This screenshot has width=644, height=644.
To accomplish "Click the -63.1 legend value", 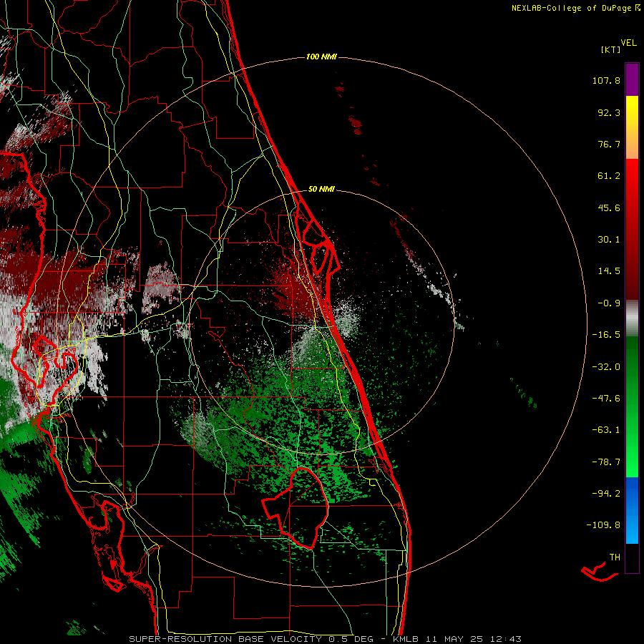I will pos(606,430).
